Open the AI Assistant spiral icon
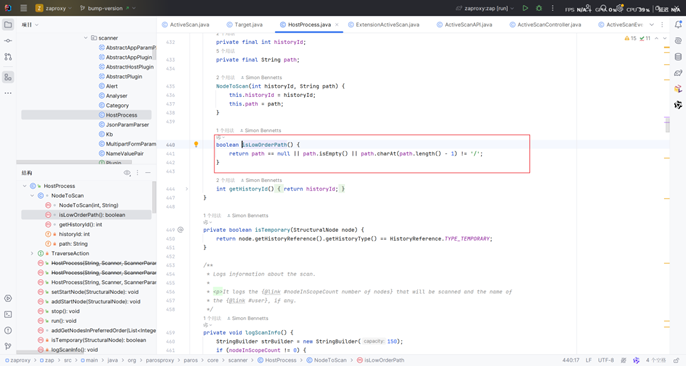 (x=678, y=41)
